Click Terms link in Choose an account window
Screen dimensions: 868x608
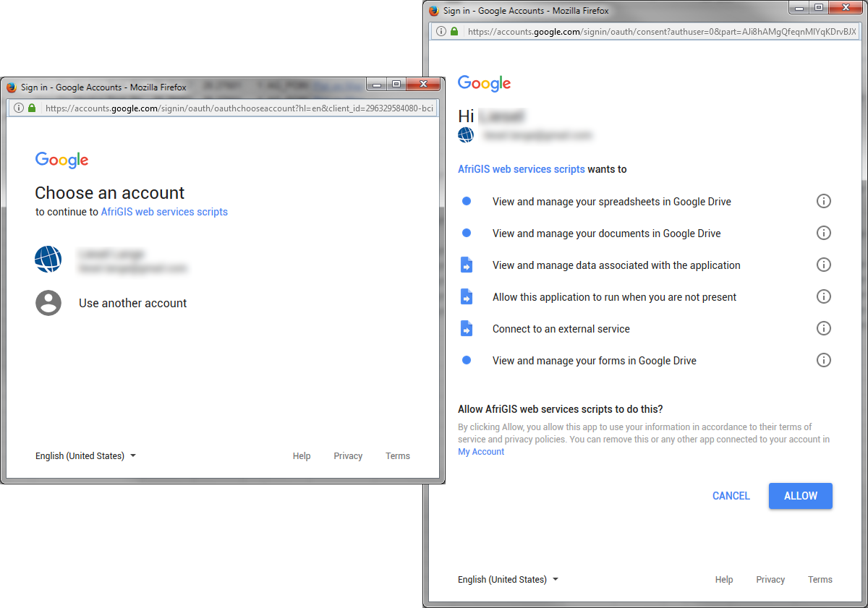pos(398,456)
